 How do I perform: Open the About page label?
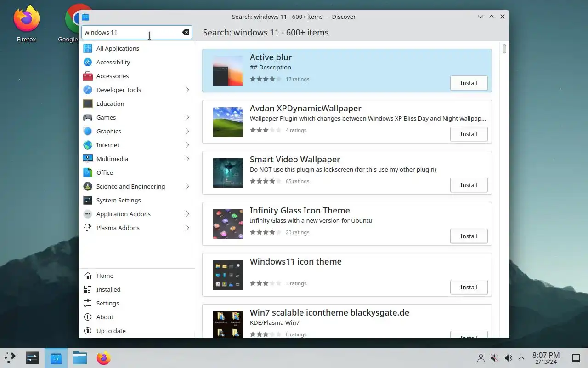pyautogui.click(x=105, y=317)
